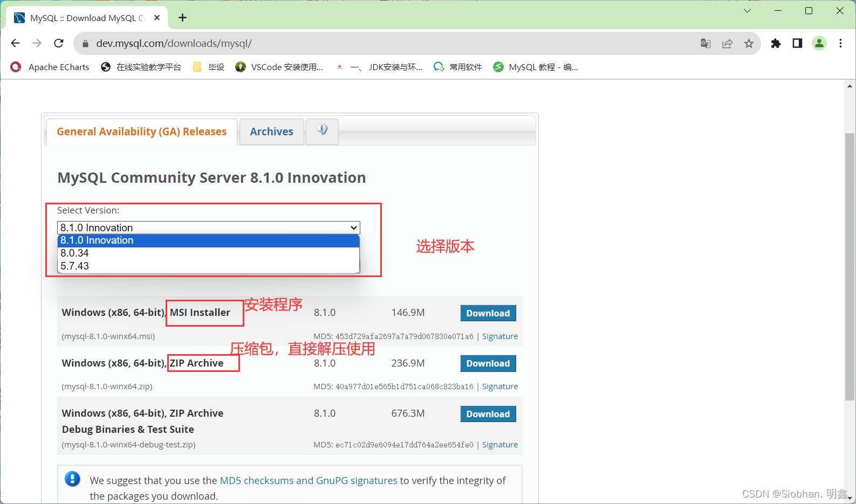This screenshot has width=856, height=504.
Task: Open the 毕设 bookmark folder
Action: pyautogui.click(x=209, y=67)
